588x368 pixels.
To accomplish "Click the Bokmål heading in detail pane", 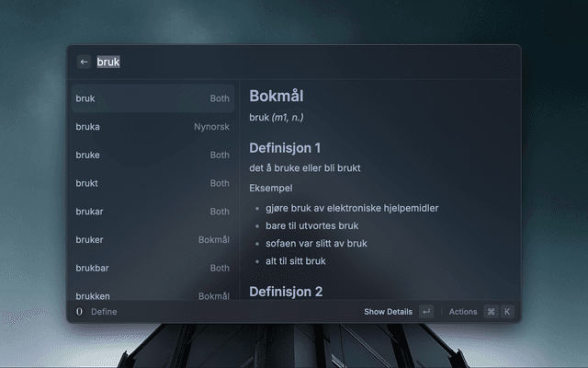I will coord(277,96).
